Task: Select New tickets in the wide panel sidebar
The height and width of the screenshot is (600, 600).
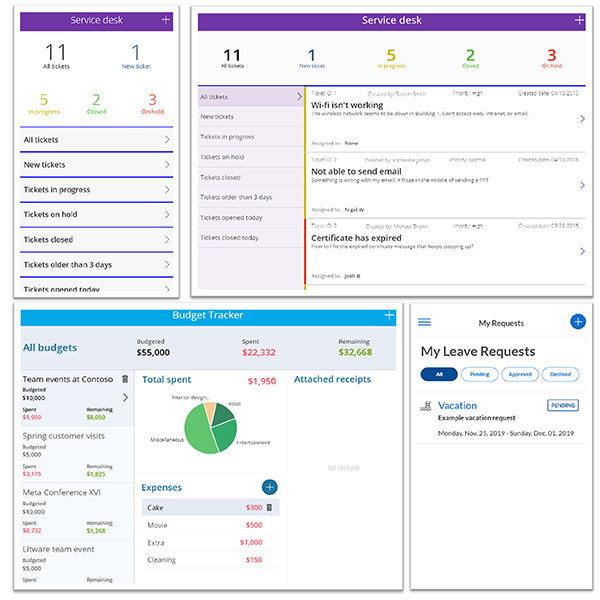Action: pyautogui.click(x=251, y=117)
